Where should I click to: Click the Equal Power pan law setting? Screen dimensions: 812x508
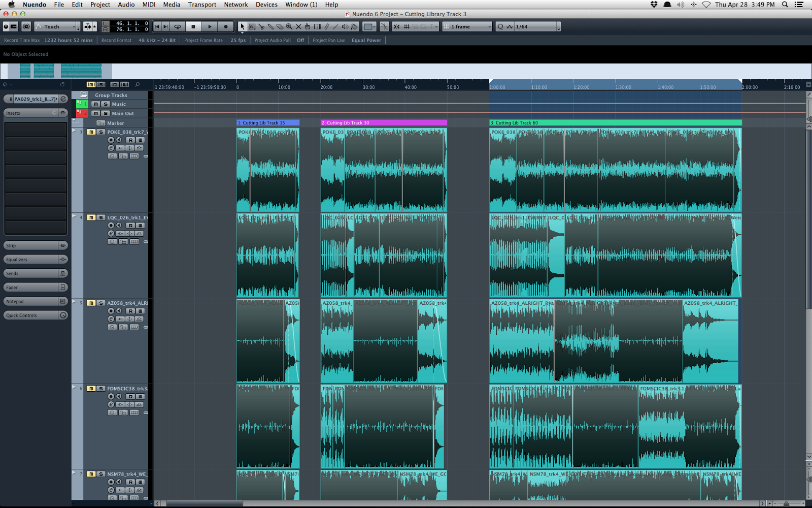point(366,40)
